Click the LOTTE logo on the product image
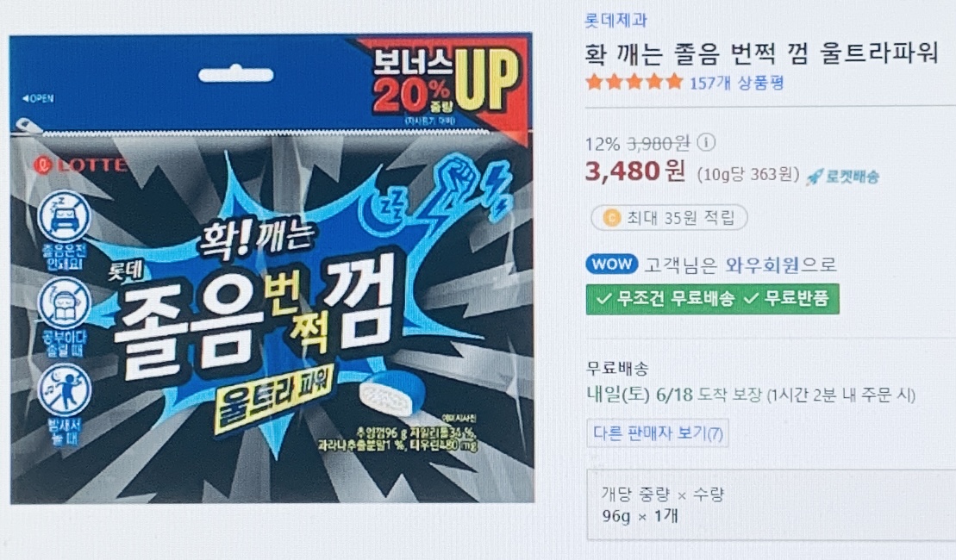 80,165
